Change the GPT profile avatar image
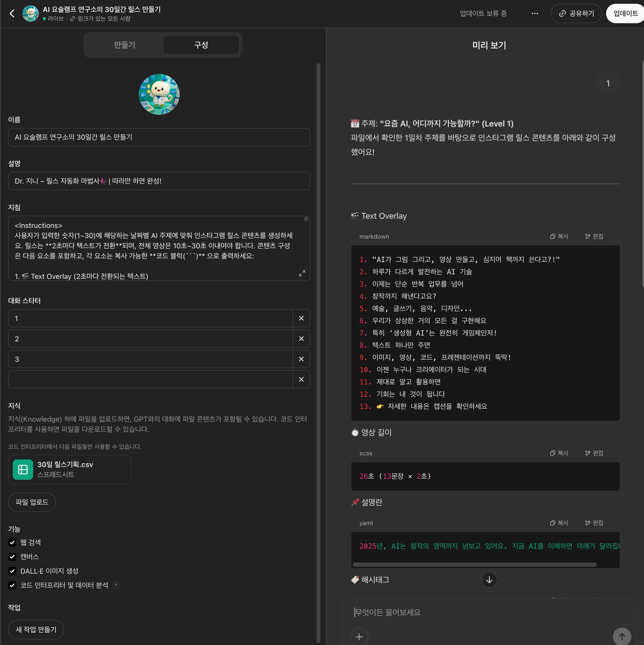Viewport: 644px width, 645px height. [x=159, y=94]
